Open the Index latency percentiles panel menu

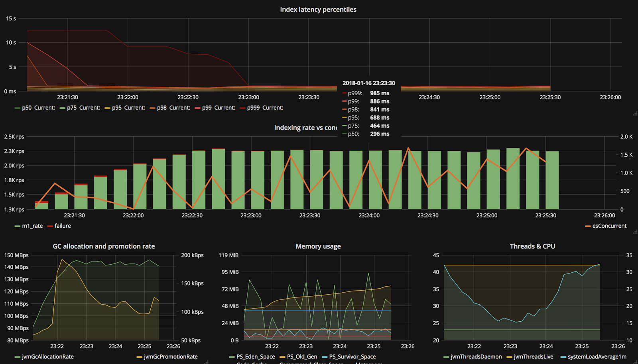pyautogui.click(x=318, y=10)
